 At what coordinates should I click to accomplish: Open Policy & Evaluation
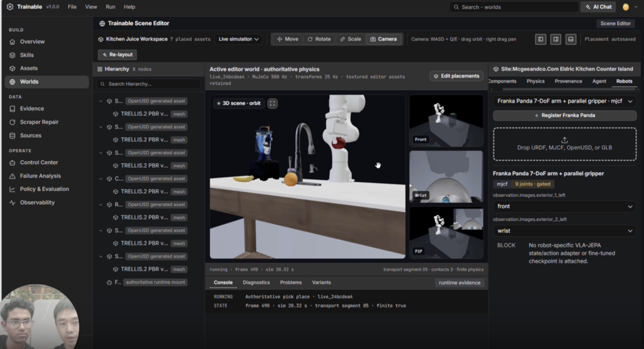tap(44, 189)
